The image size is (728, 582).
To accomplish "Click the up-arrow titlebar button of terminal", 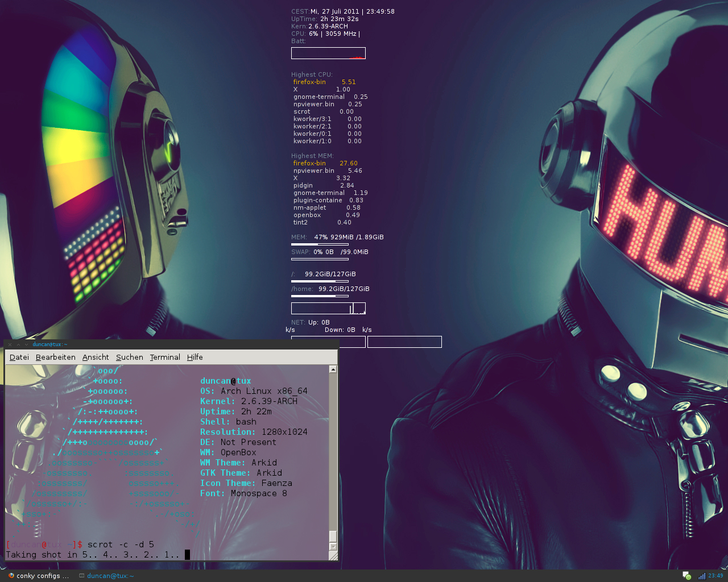I will (18, 344).
